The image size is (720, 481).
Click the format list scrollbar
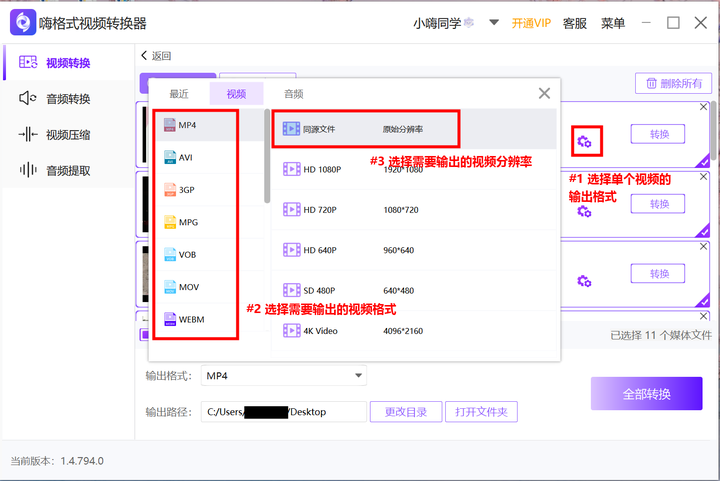(267, 156)
